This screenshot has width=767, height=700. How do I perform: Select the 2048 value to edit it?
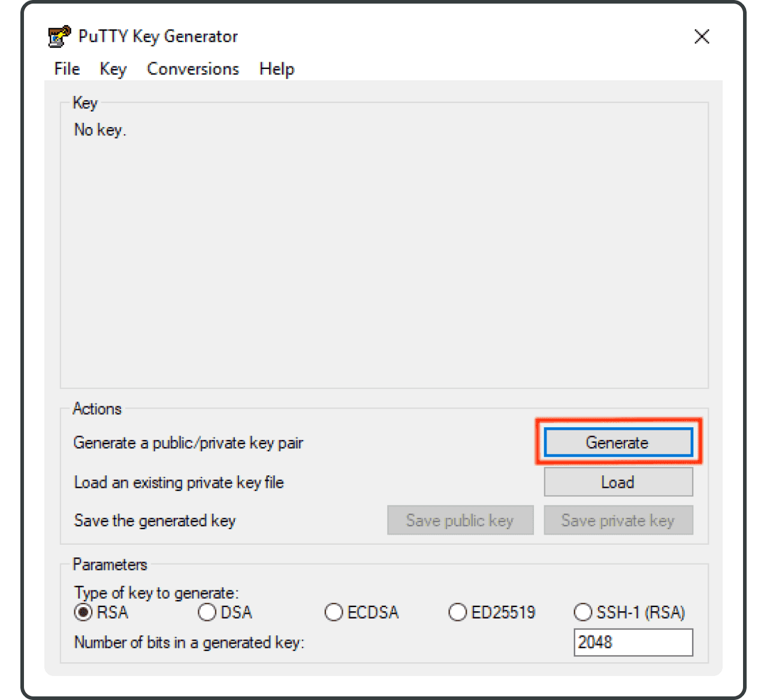(x=595, y=642)
